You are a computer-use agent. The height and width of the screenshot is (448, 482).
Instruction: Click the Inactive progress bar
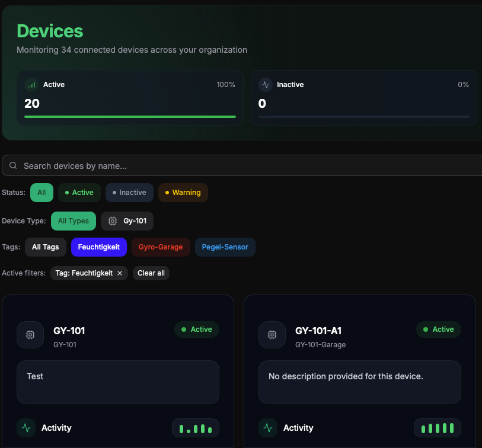(x=364, y=117)
